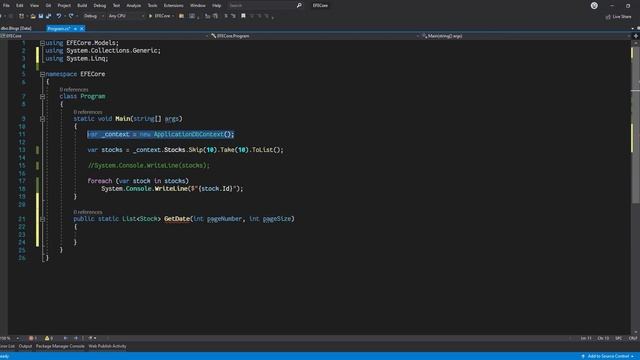
Task: Click the references link above Main
Action: [x=88, y=112]
